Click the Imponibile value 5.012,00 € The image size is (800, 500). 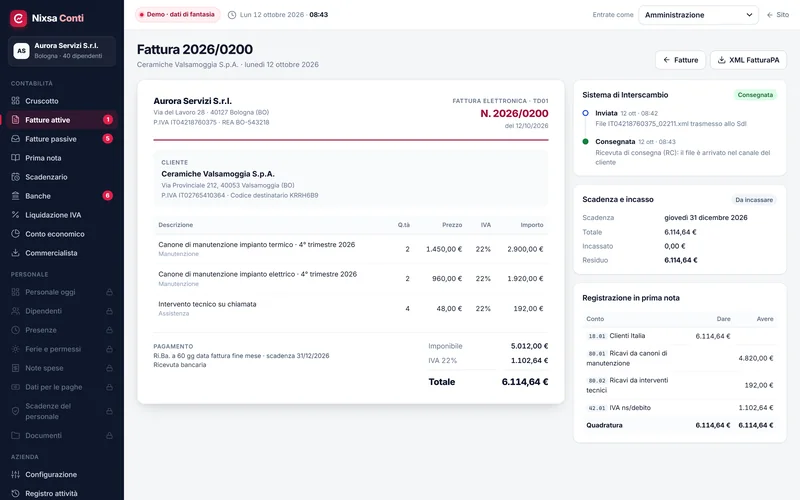click(x=530, y=346)
